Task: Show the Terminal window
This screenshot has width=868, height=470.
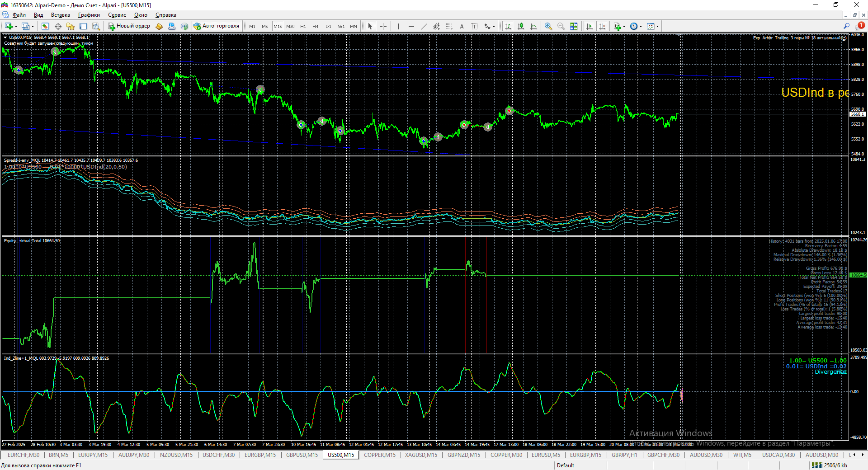Action: click(x=83, y=26)
